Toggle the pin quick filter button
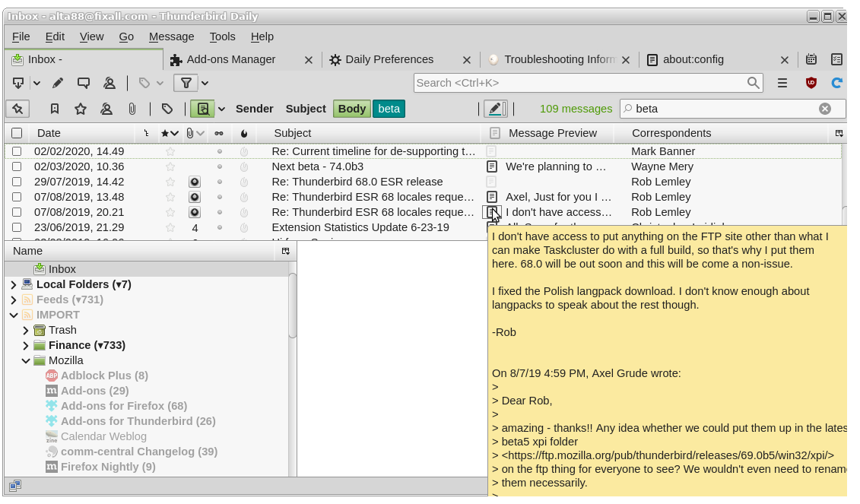This screenshot has width=860, height=504. click(x=17, y=109)
